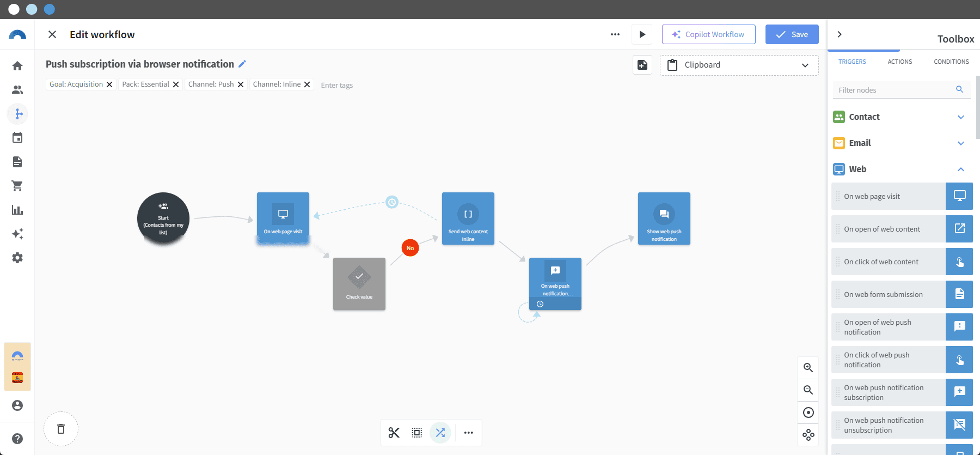Focus the Filter nodes search field
The height and width of the screenshot is (455, 980).
(x=901, y=90)
